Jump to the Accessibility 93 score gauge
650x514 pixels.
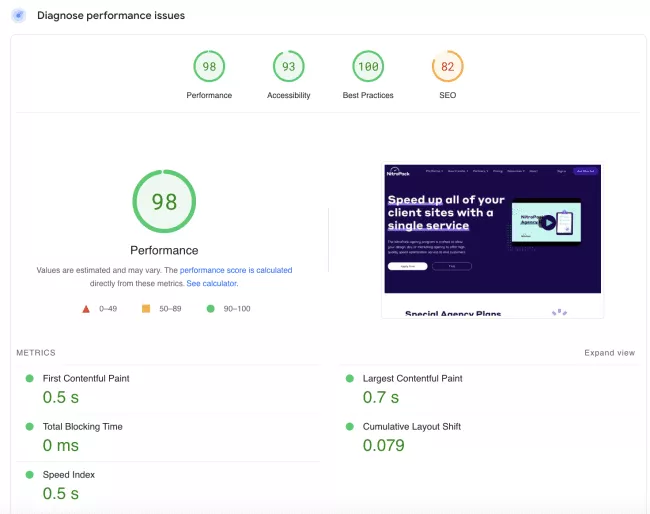click(x=289, y=67)
